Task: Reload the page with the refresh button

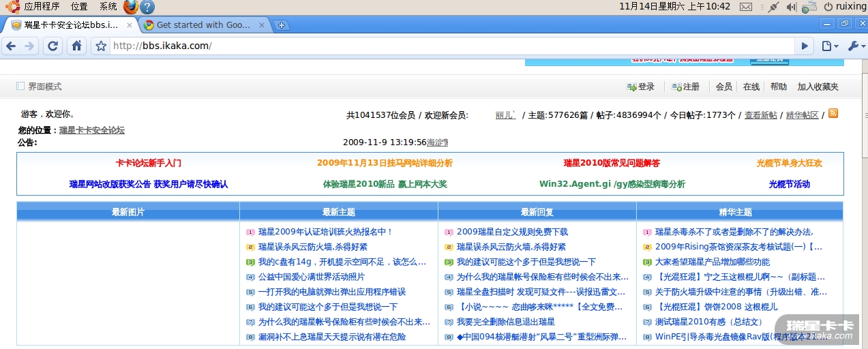Action: click(53, 46)
